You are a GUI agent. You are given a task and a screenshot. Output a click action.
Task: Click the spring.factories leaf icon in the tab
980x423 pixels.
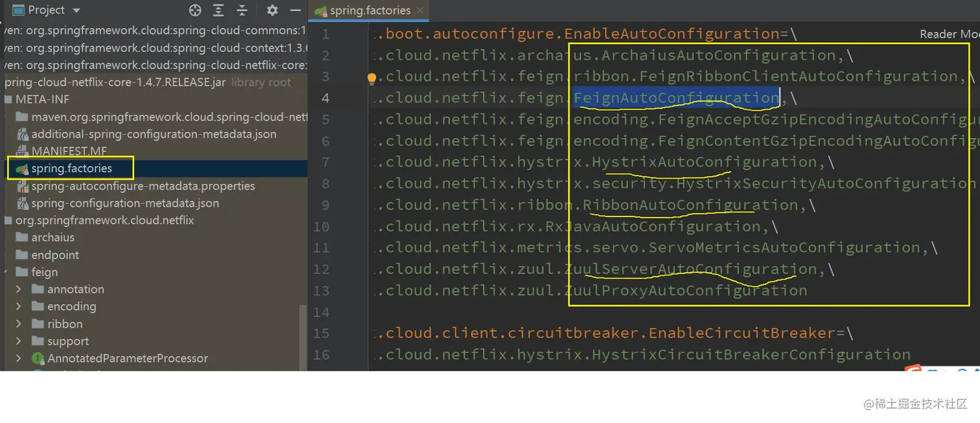320,10
